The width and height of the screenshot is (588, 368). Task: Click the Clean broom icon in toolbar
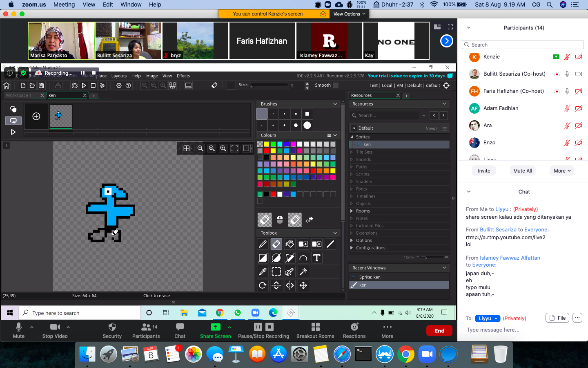click(x=102, y=85)
